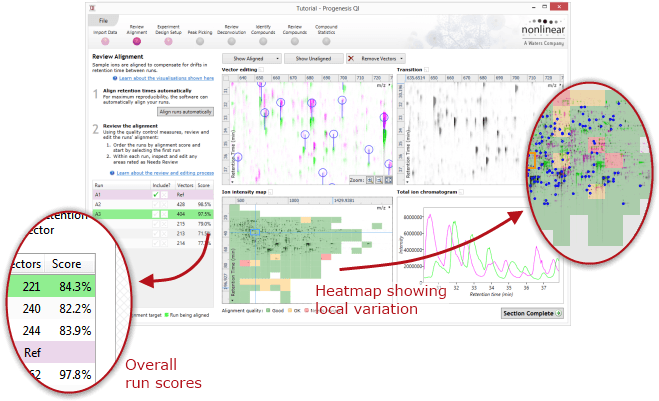The height and width of the screenshot is (401, 659).
Task: Open Learn about the visualisations shown here link
Action: [x=166, y=78]
